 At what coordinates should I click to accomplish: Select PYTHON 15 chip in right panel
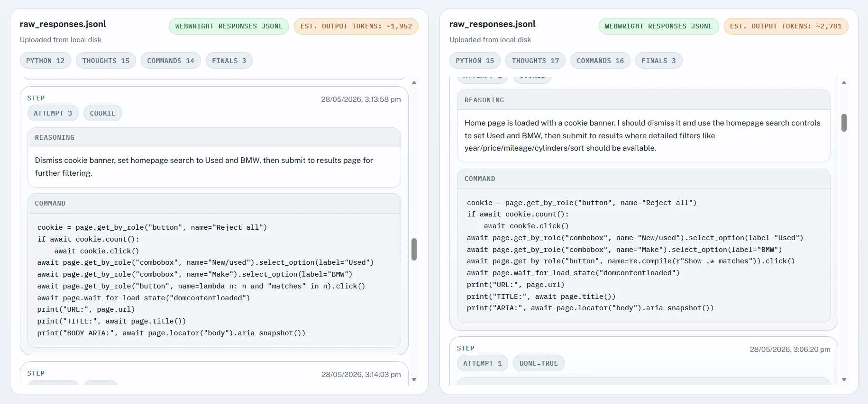(x=475, y=61)
